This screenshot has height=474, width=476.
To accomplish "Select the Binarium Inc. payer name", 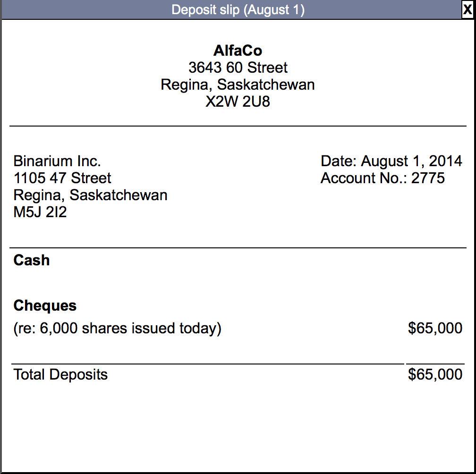I will point(57,161).
